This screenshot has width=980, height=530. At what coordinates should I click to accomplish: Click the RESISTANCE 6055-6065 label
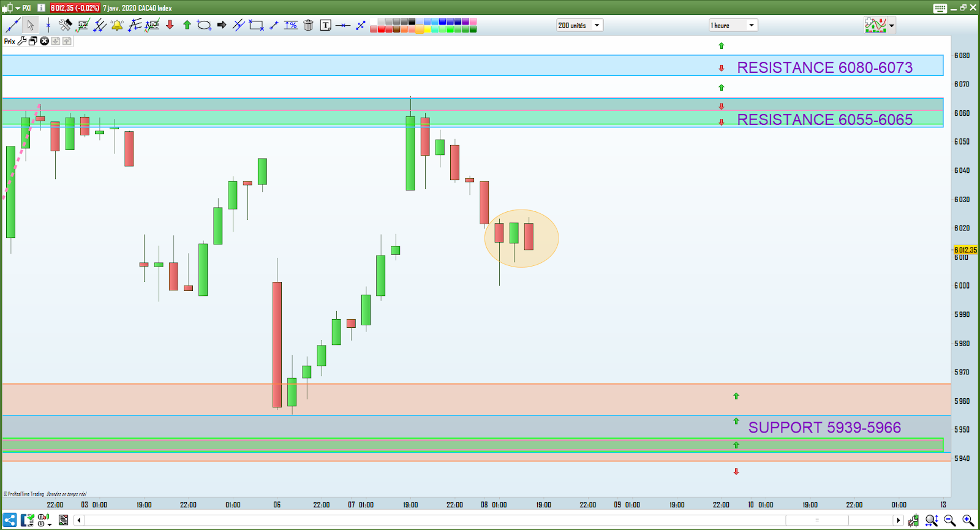tap(824, 119)
